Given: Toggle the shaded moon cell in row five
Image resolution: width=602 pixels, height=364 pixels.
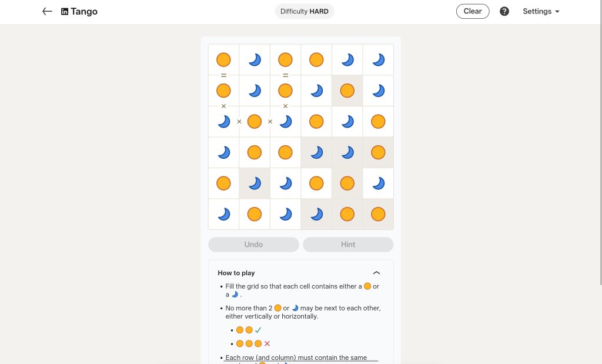Looking at the screenshot, I should pyautogui.click(x=255, y=183).
